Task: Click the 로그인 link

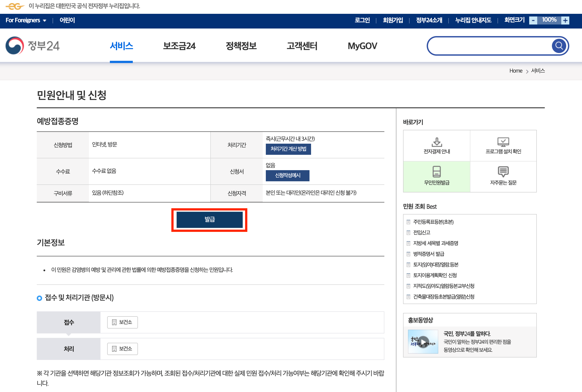Action: click(x=362, y=20)
